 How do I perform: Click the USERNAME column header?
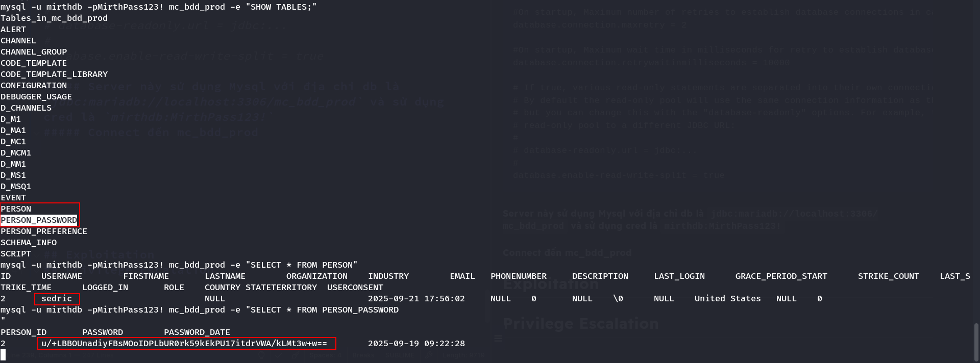(62, 276)
